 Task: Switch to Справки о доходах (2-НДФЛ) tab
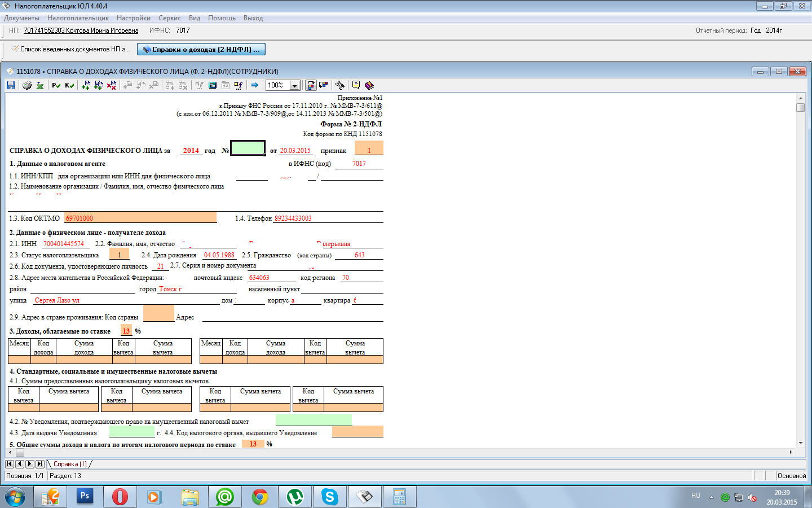click(201, 50)
